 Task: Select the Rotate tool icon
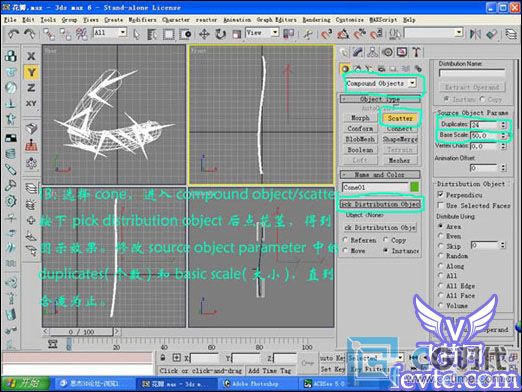point(220,34)
